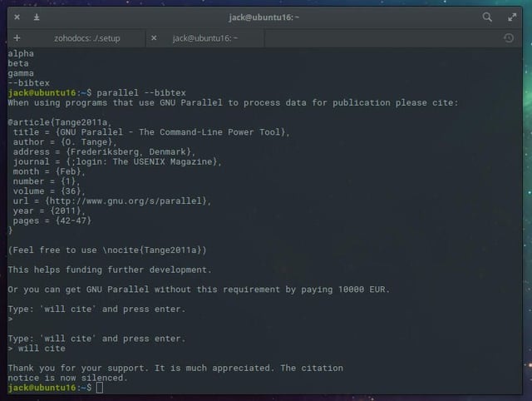Close the jack@ubuntu16 tab with its X
The height and width of the screenshot is (401, 532).
[x=154, y=38]
